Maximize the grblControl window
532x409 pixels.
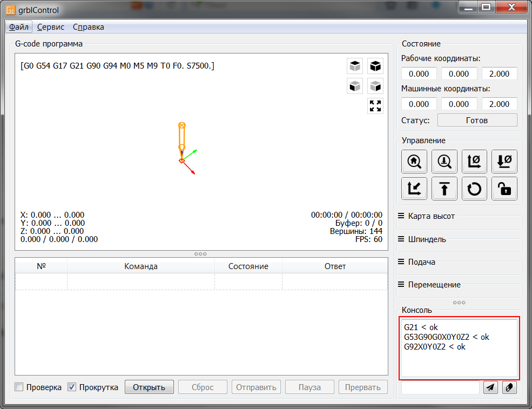[486, 7]
